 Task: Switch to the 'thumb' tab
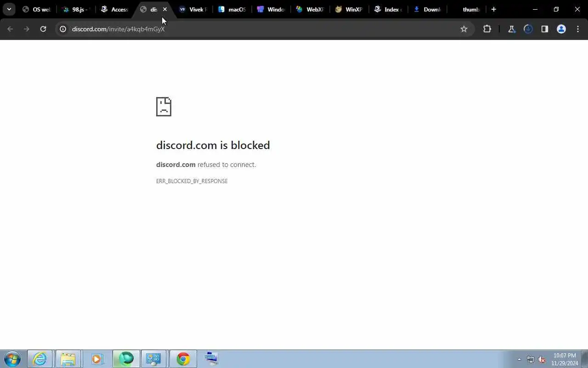467,9
